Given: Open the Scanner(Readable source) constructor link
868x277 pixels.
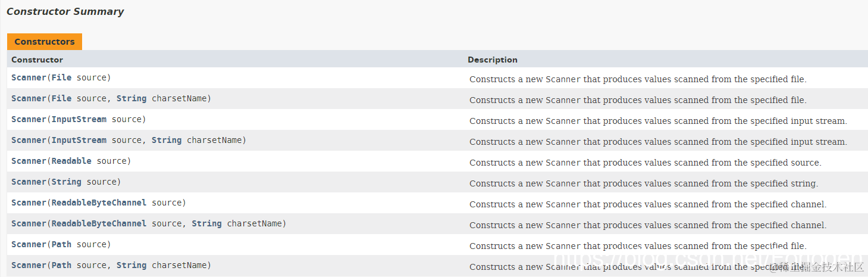Looking at the screenshot, I should coord(29,161).
